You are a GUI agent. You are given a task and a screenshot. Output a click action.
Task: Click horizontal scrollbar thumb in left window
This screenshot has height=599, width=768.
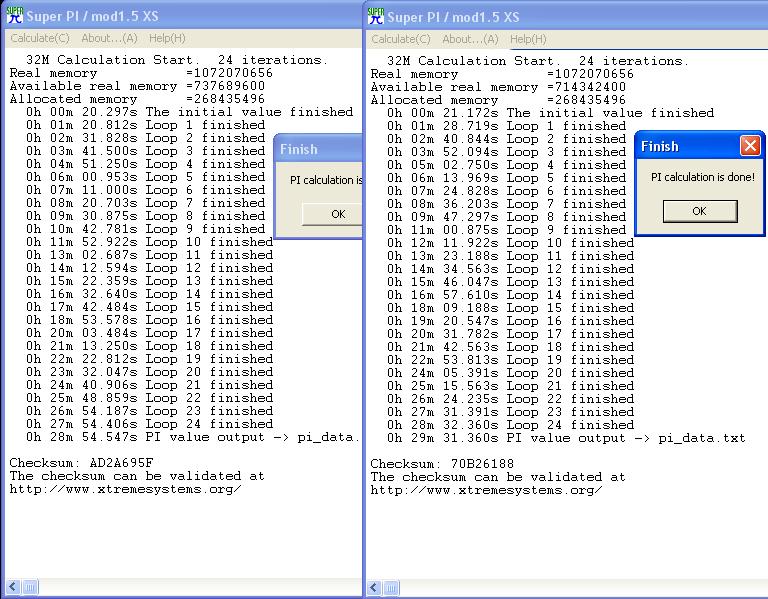tap(30, 586)
